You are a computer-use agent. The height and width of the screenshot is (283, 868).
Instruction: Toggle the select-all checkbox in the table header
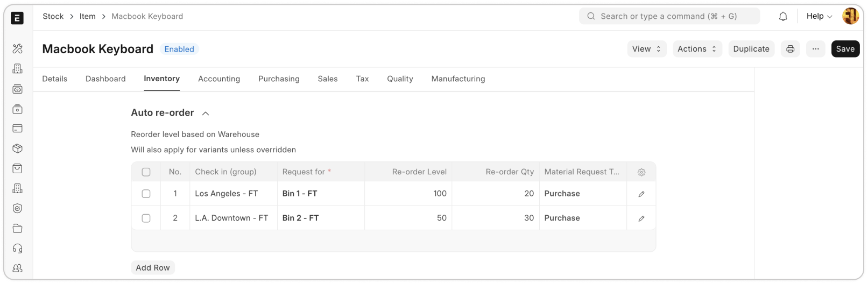[x=146, y=172]
